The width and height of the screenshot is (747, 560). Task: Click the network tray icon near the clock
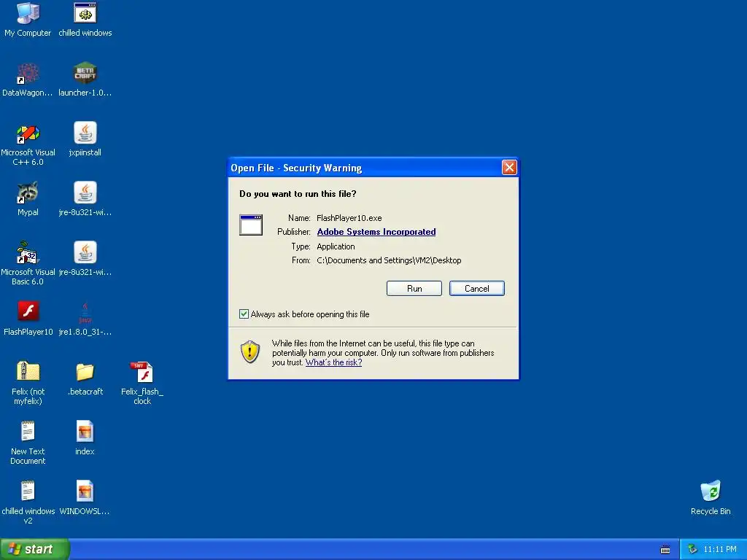click(693, 550)
